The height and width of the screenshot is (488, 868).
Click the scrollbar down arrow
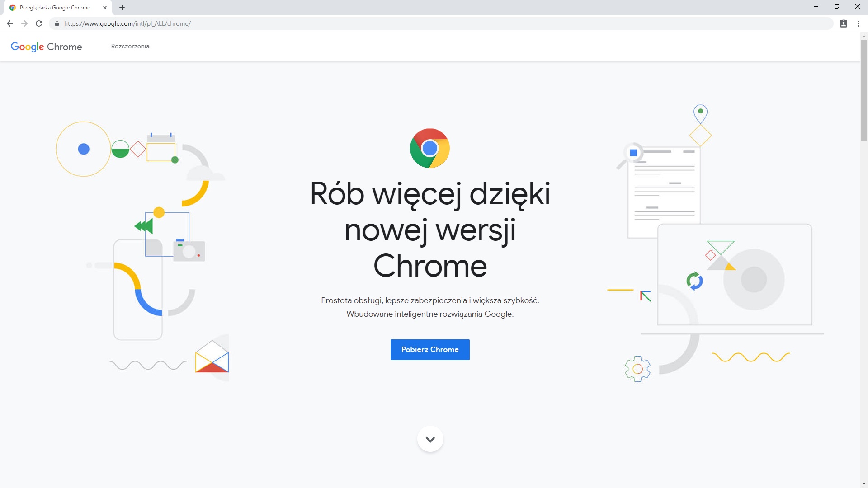864,484
